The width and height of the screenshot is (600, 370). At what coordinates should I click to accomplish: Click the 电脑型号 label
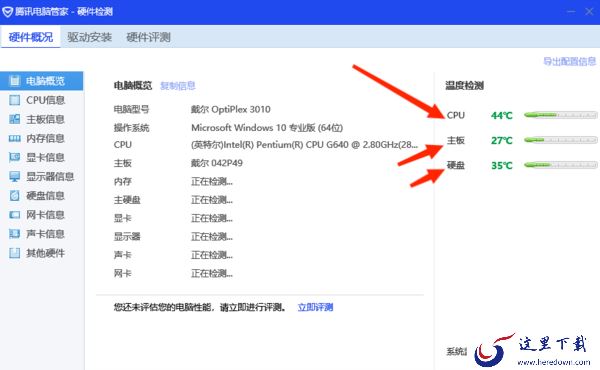pos(131,109)
